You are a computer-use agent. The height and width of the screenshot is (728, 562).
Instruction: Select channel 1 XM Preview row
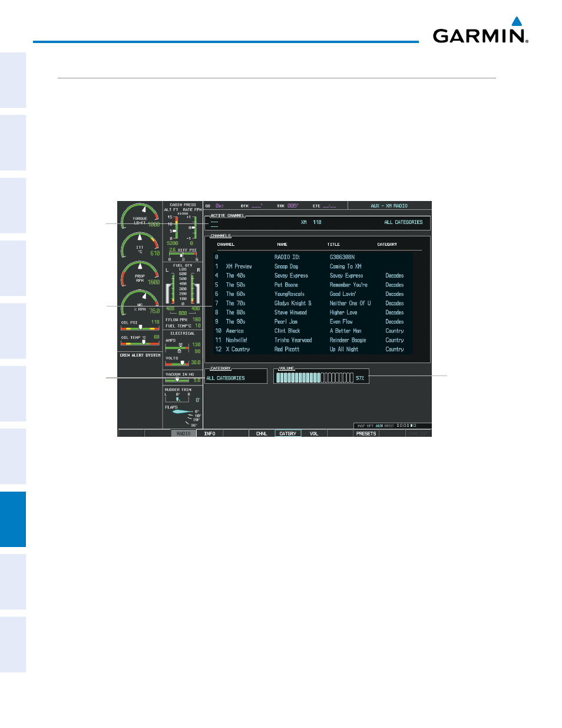pyautogui.click(x=312, y=266)
